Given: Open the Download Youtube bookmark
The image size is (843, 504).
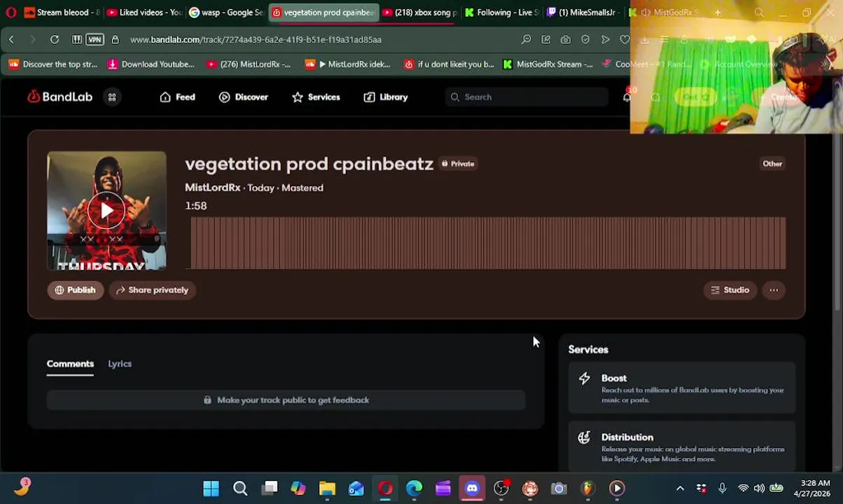Looking at the screenshot, I should pos(151,64).
